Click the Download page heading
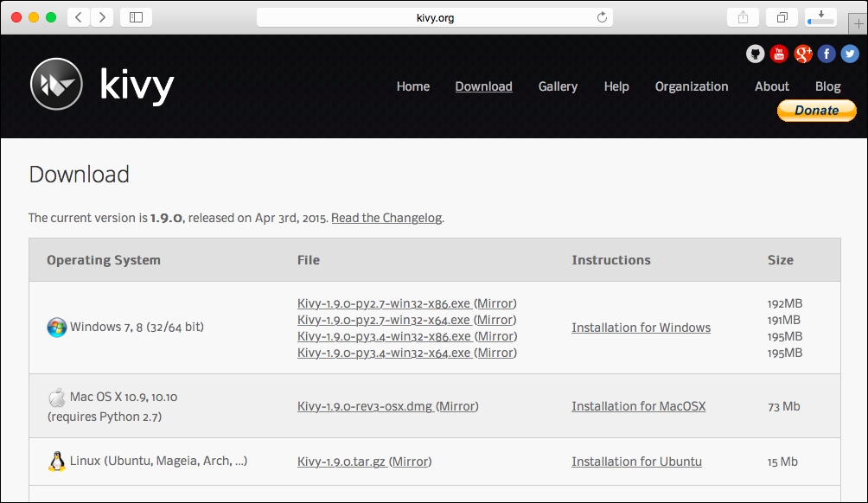868x503 pixels. tap(80, 175)
